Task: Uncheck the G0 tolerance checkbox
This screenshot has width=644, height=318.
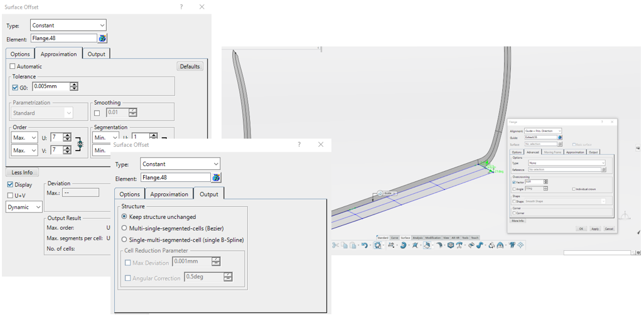Action: pyautogui.click(x=16, y=88)
